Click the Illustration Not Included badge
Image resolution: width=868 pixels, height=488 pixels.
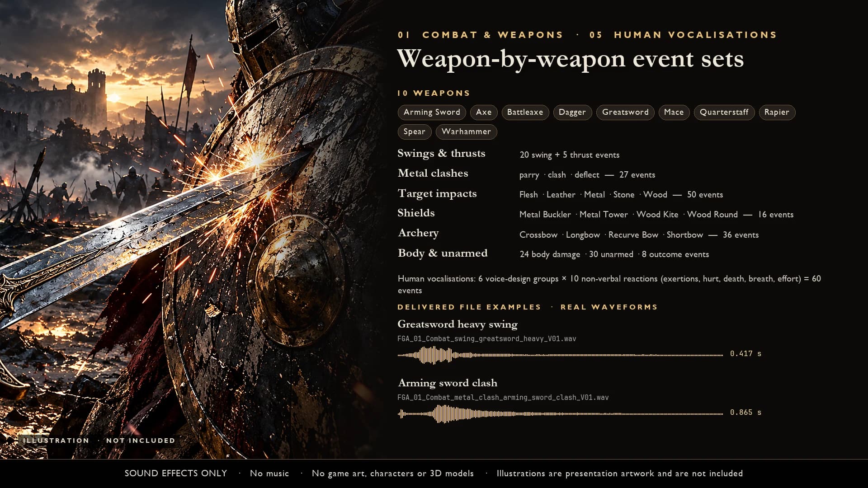pos(99,441)
